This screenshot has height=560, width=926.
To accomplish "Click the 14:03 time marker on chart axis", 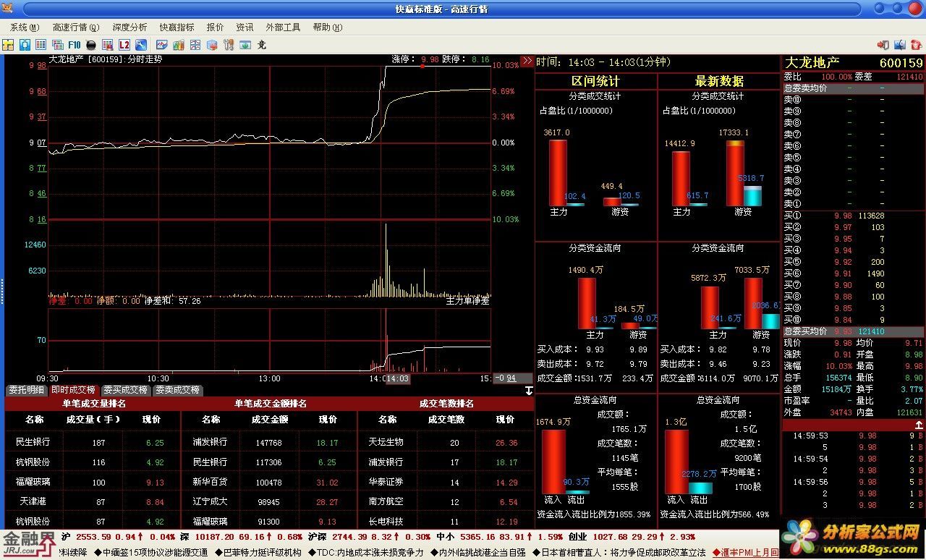I will coord(397,378).
